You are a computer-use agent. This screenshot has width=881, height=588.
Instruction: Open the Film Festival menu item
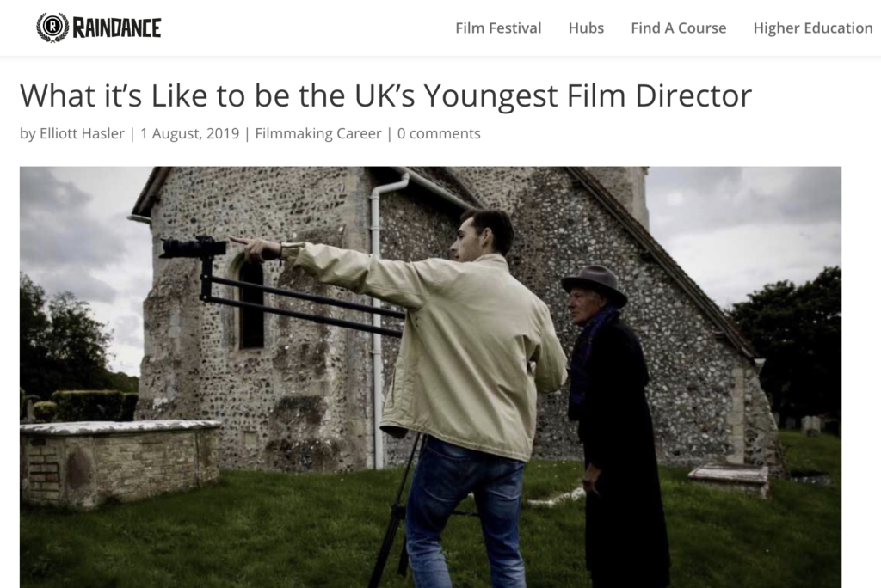(x=498, y=28)
